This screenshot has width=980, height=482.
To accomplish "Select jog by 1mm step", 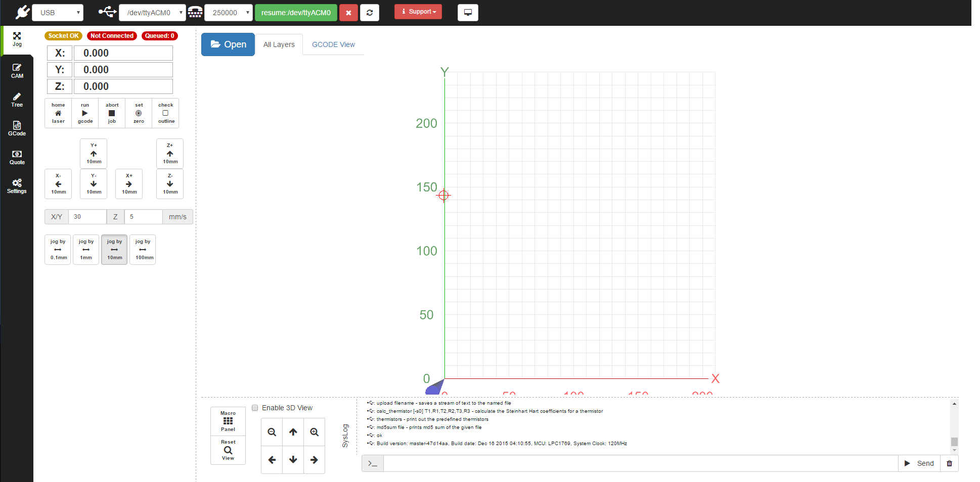I will coord(86,250).
